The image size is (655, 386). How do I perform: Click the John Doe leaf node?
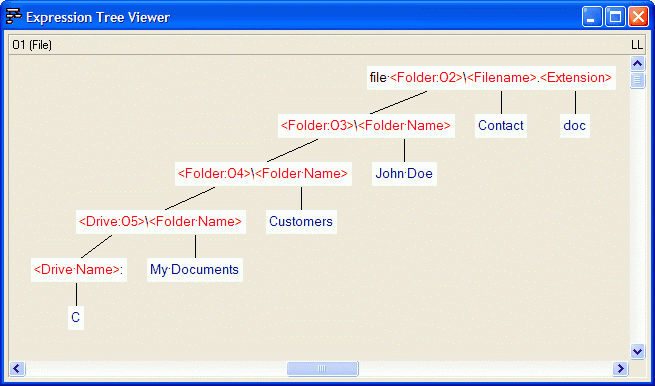(x=404, y=174)
